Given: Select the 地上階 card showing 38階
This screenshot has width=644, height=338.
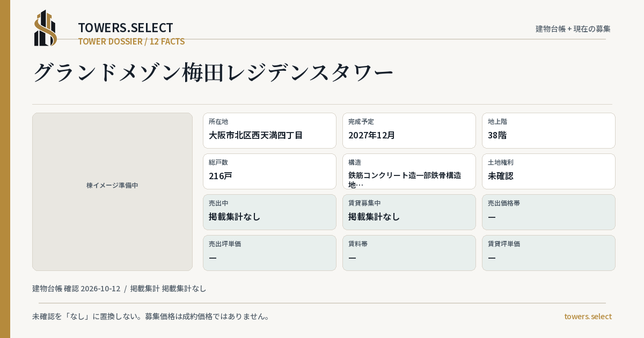Looking at the screenshot, I should (548, 130).
